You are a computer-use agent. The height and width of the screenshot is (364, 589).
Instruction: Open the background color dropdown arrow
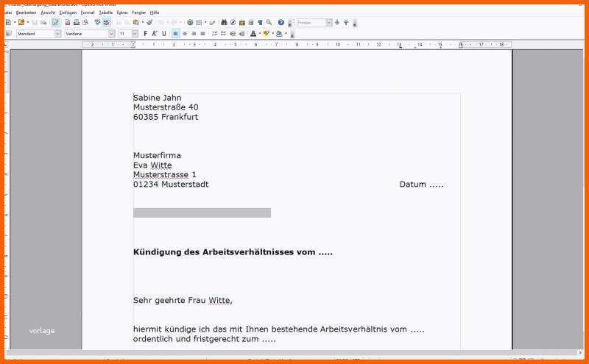pyautogui.click(x=286, y=34)
